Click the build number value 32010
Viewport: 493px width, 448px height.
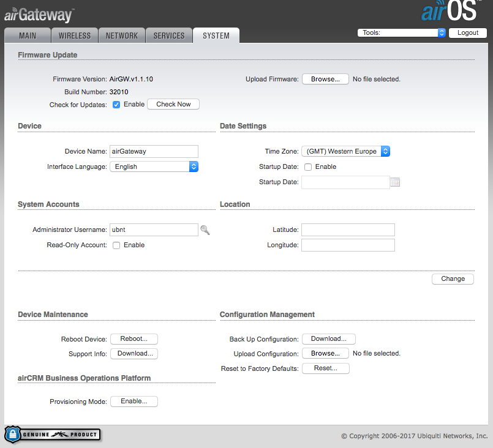[119, 92]
